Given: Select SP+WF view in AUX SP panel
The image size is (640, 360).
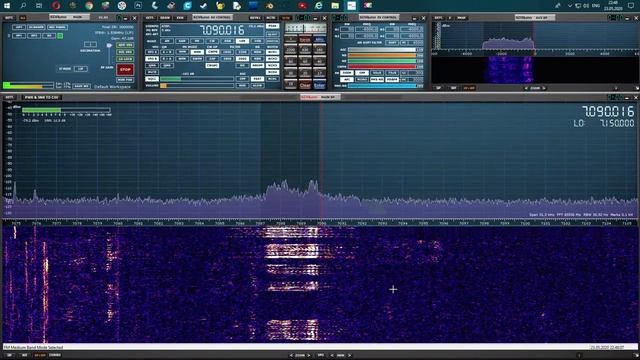Looking at the screenshot, I should click(x=469, y=88).
